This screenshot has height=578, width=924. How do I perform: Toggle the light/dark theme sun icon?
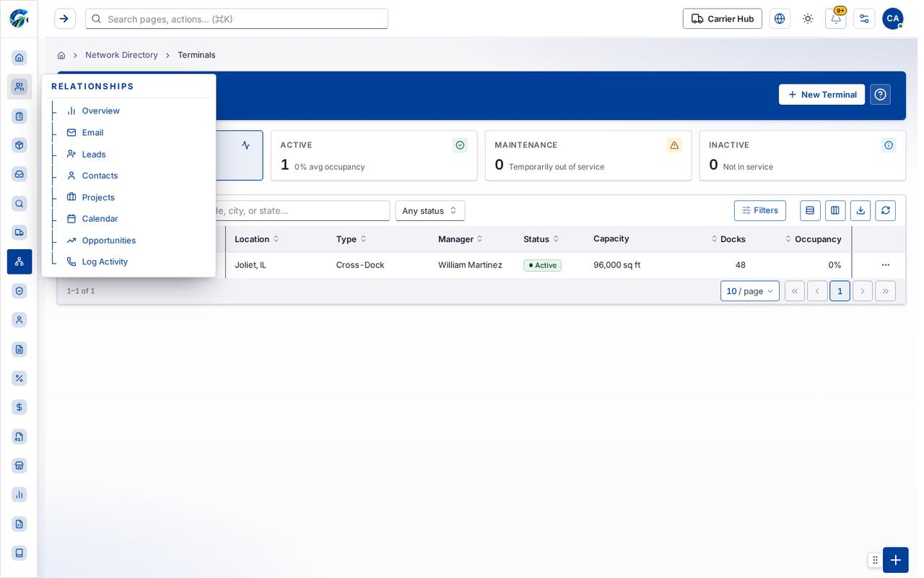click(x=808, y=19)
